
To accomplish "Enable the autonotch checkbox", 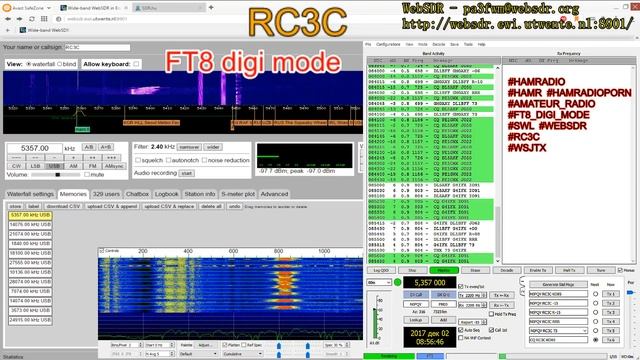I will 168,160.
